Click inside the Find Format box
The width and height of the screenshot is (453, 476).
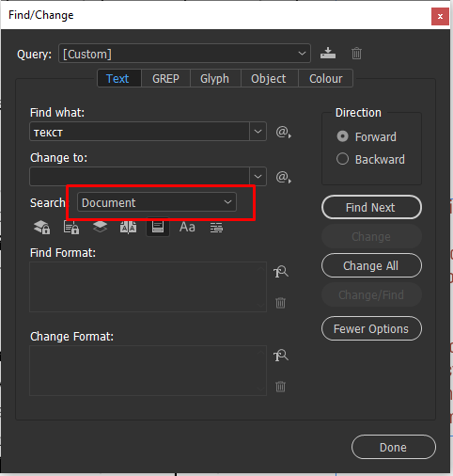click(148, 287)
